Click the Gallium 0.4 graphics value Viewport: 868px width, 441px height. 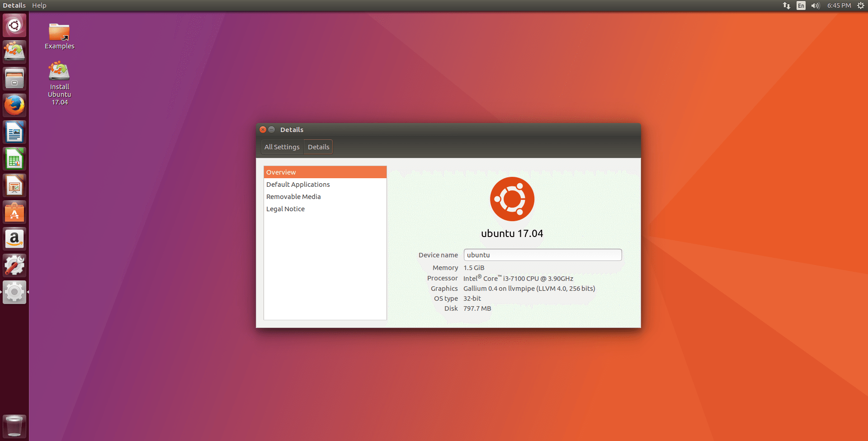pos(529,289)
